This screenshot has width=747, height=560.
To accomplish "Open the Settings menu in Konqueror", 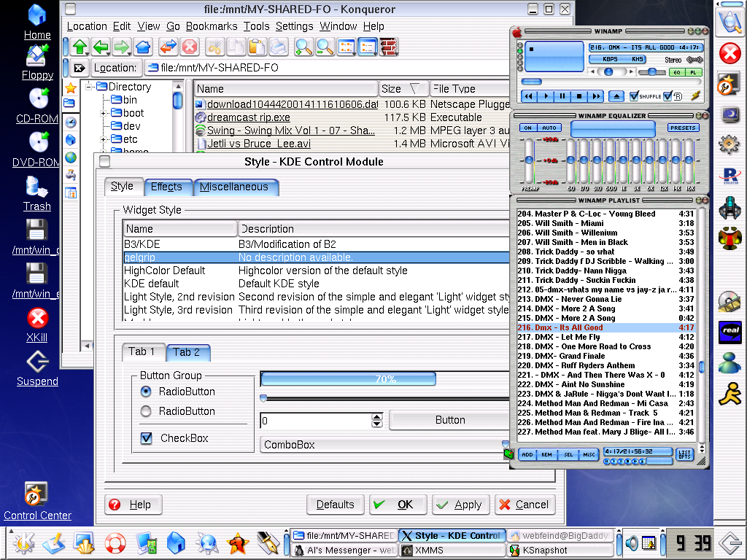I will coord(295,27).
